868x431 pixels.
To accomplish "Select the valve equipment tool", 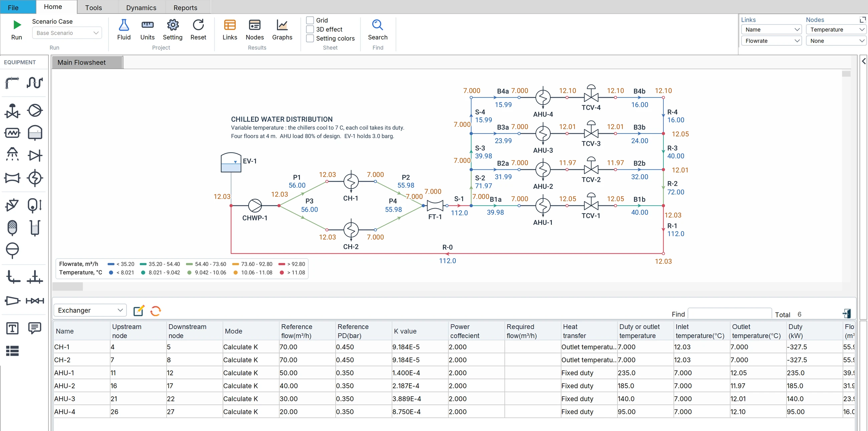I will click(12, 111).
